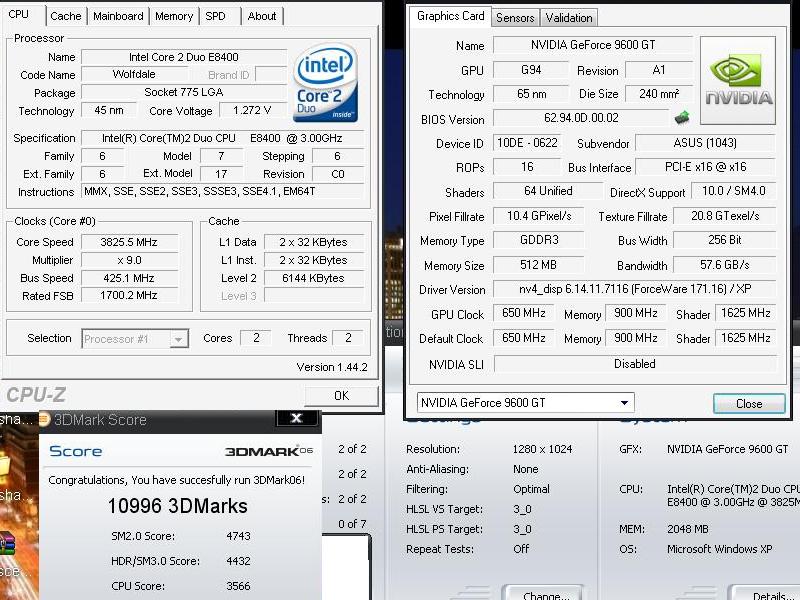Click the Close button in GPU-Z

[749, 404]
